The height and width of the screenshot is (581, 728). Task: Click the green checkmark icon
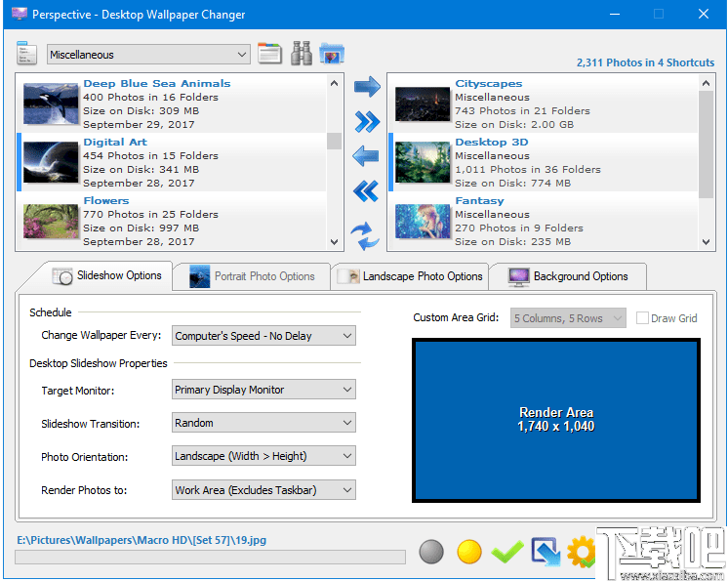point(506,553)
